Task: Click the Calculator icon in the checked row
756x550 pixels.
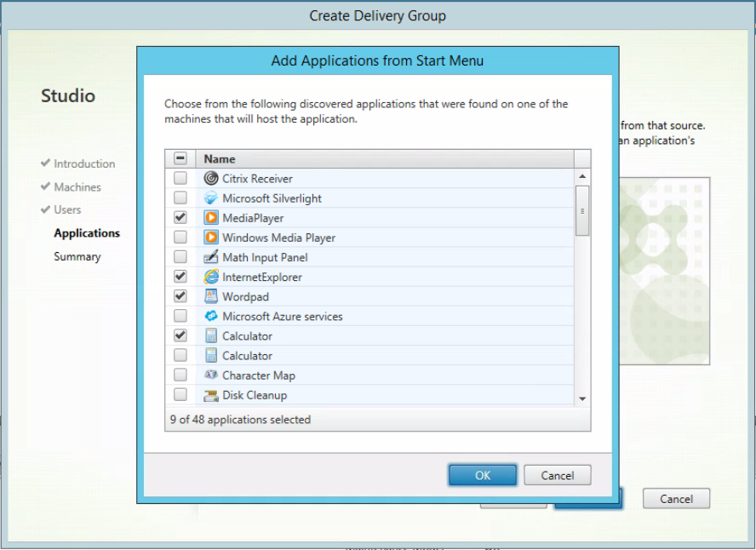Action: tap(210, 336)
